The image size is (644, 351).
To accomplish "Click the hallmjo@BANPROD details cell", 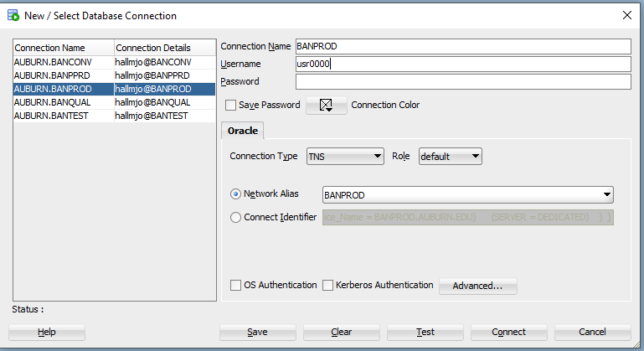I will pyautogui.click(x=164, y=89).
